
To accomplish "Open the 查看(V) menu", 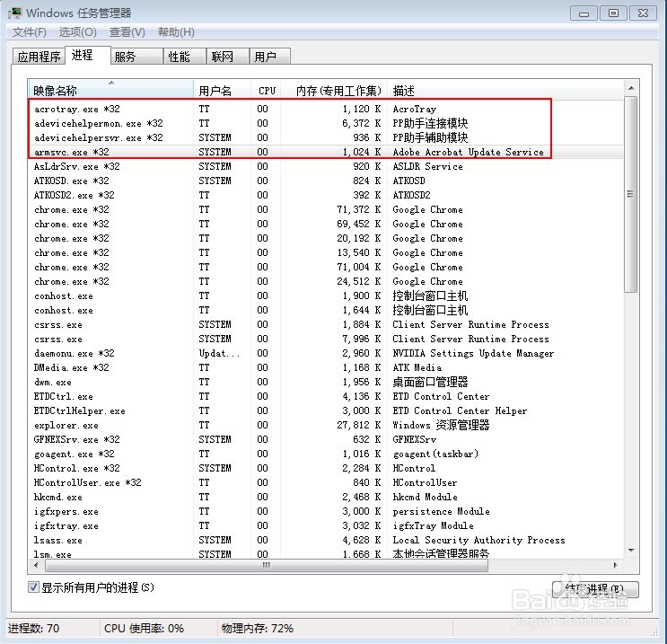I will (127, 32).
